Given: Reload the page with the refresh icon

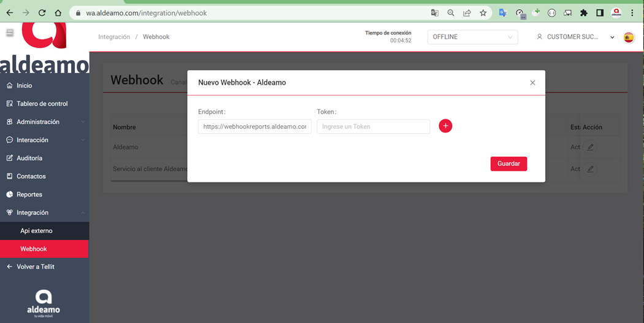Looking at the screenshot, I should [x=42, y=13].
